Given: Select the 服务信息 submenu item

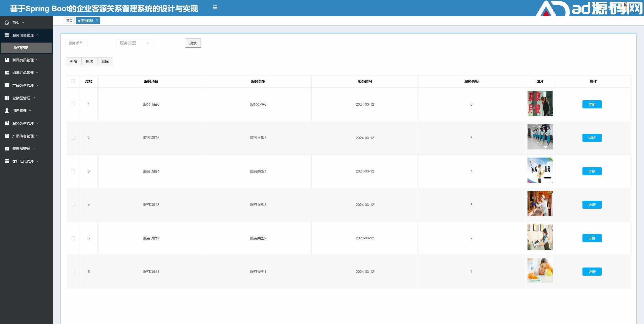Looking at the screenshot, I should pyautogui.click(x=21, y=48).
